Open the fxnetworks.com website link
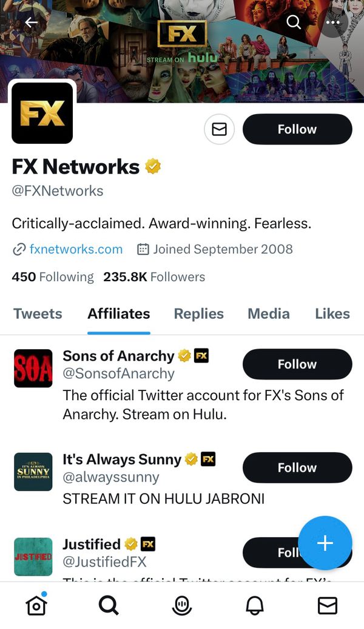364x629 pixels. coord(76,249)
